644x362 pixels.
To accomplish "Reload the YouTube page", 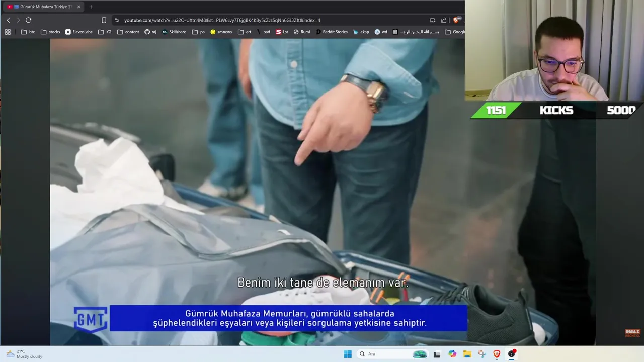I will click(28, 20).
